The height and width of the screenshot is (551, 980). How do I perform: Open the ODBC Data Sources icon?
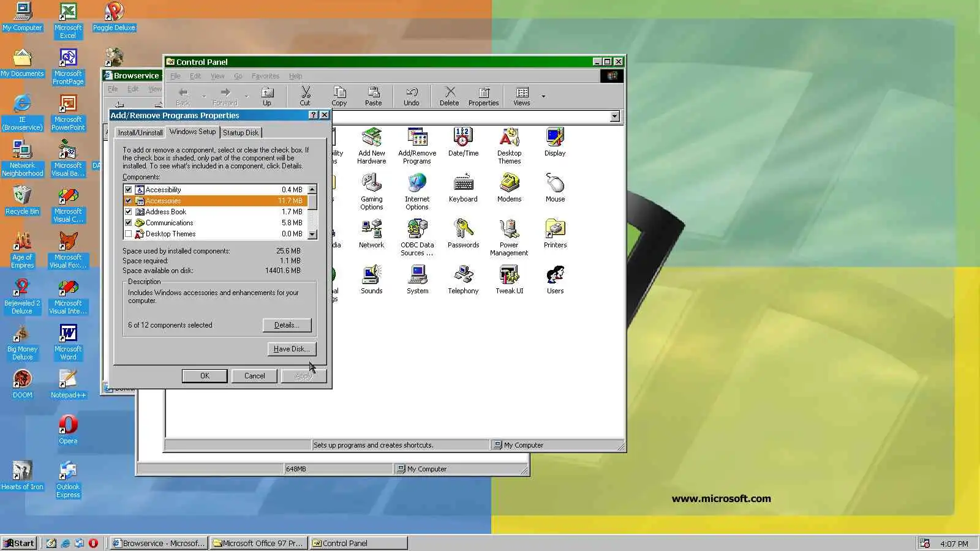[417, 238]
